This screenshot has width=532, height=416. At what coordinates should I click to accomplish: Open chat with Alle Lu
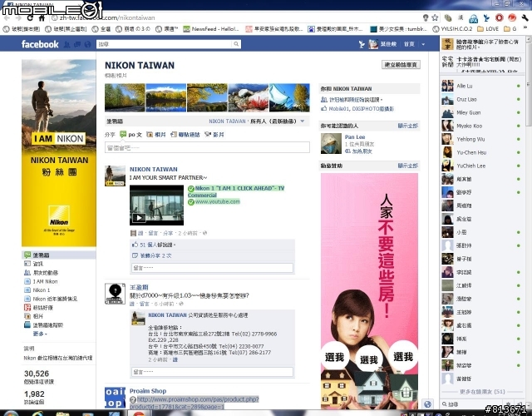481,86
